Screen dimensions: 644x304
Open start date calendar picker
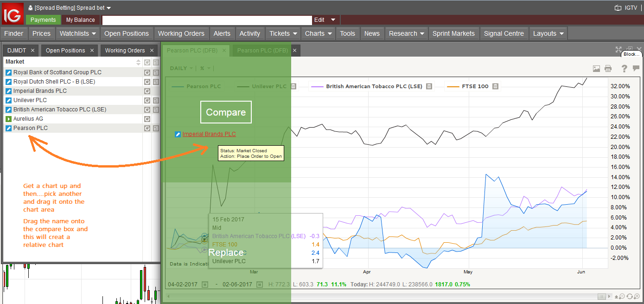point(204,284)
